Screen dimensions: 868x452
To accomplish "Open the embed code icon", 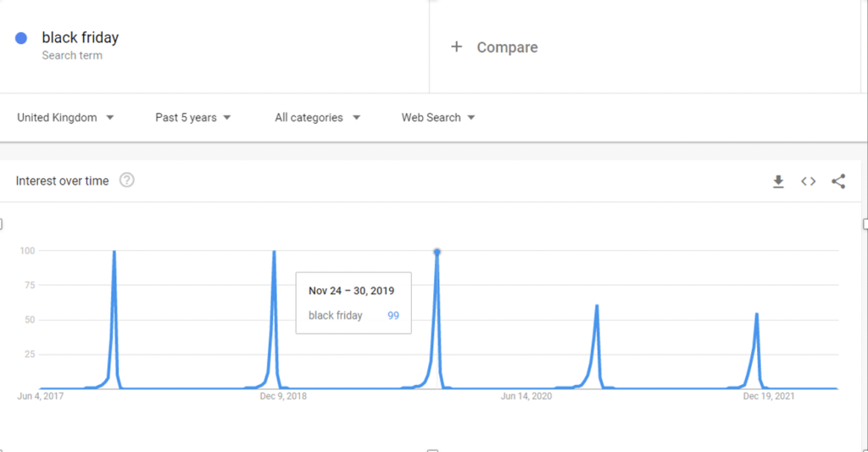I will click(x=808, y=181).
